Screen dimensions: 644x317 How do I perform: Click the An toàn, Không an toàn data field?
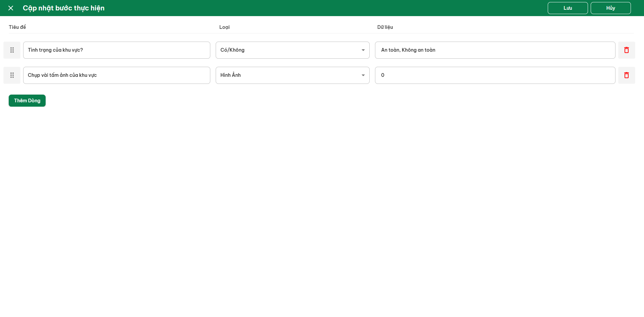(495, 50)
